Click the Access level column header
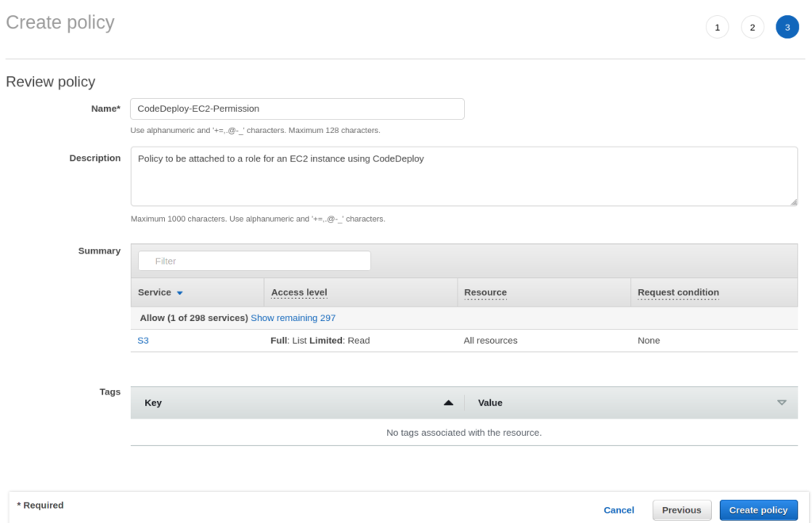Image resolution: width=812 pixels, height=523 pixels. 299,292
